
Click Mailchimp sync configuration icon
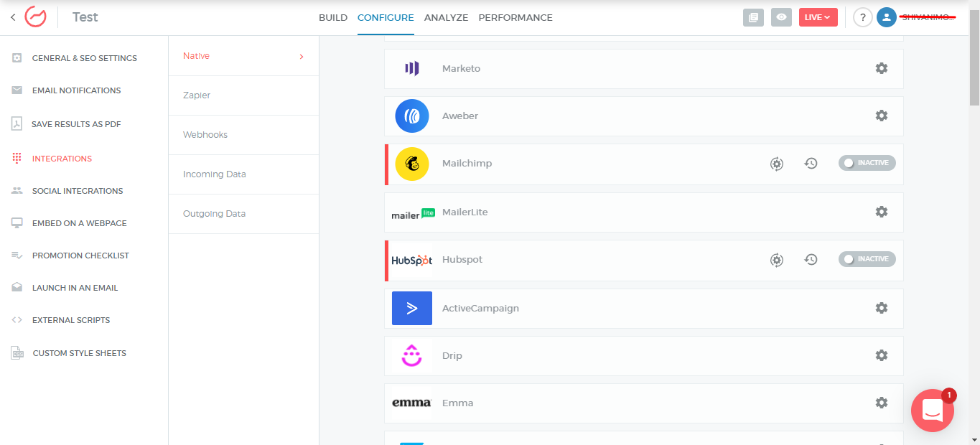pyautogui.click(x=777, y=164)
